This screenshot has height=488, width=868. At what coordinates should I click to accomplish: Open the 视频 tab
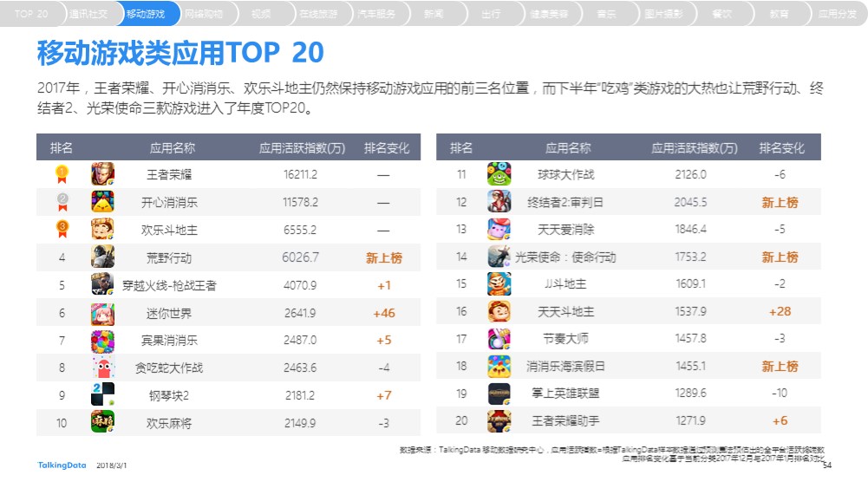pyautogui.click(x=261, y=14)
